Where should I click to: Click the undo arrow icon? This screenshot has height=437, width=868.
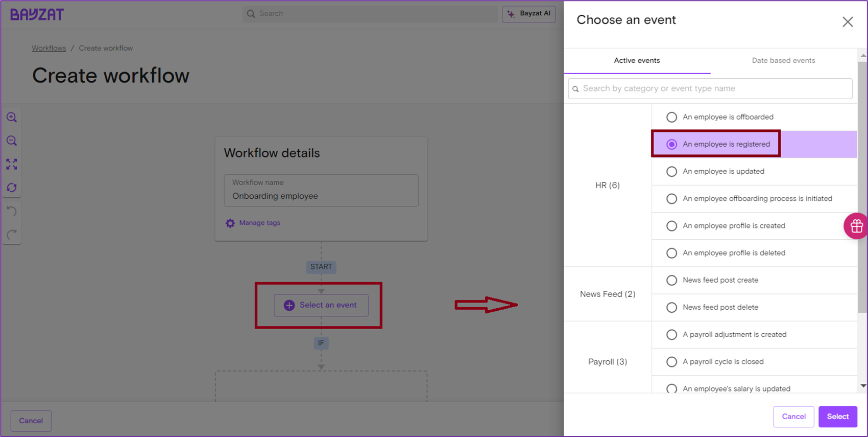pos(12,211)
